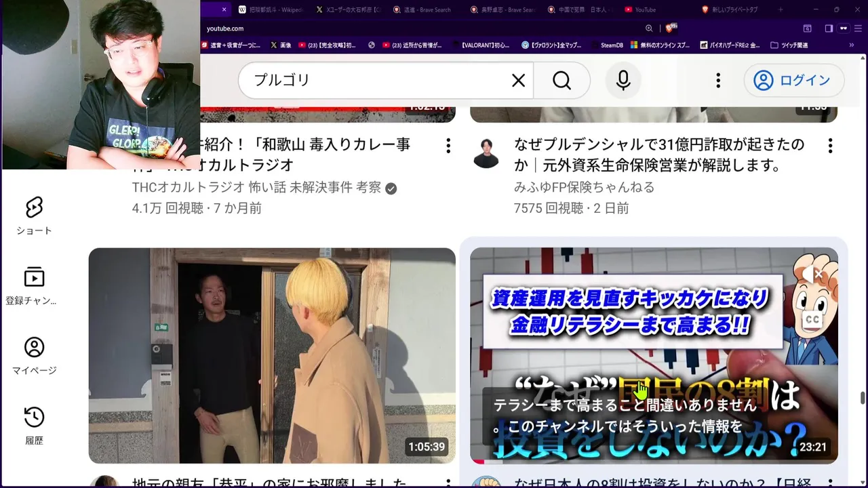The width and height of the screenshot is (868, 488).
Task: Open the ショート sidebar section
Action: [x=34, y=216]
